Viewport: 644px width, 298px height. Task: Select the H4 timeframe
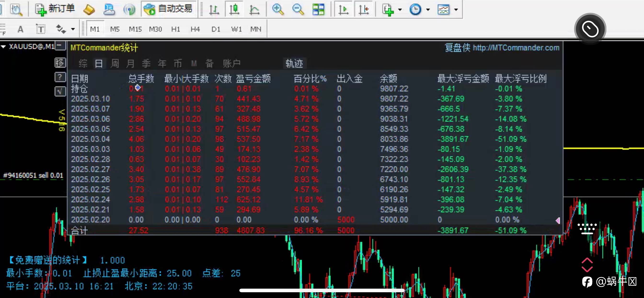(x=195, y=29)
